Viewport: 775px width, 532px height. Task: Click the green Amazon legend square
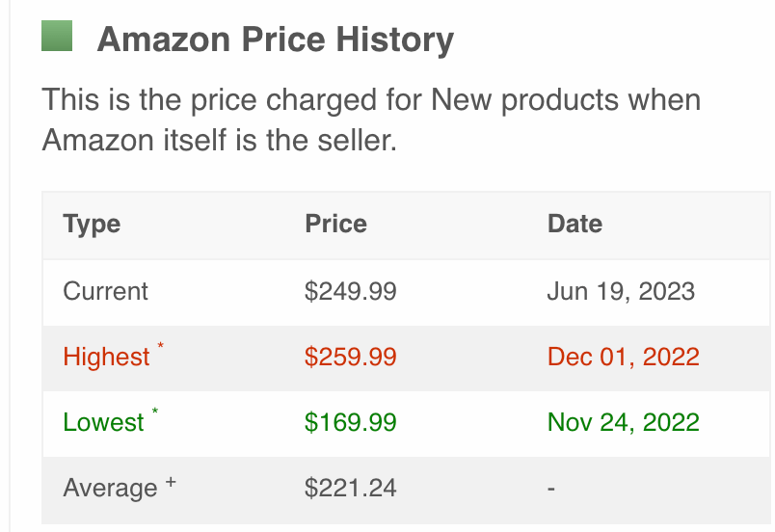58,37
